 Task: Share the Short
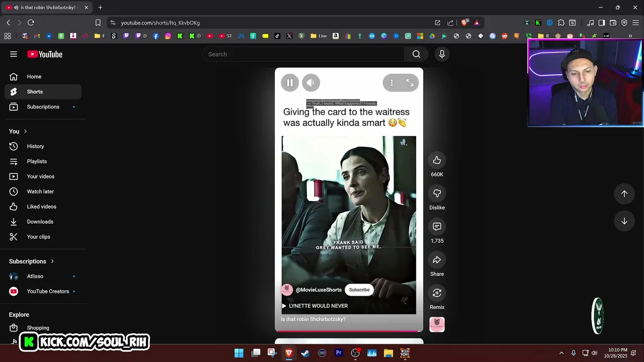(437, 260)
